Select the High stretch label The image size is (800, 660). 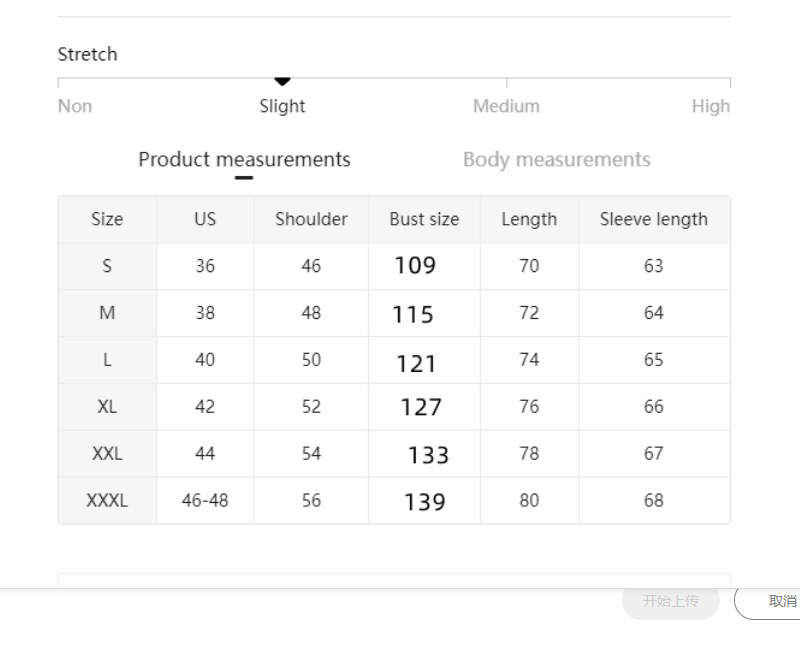[x=710, y=106]
